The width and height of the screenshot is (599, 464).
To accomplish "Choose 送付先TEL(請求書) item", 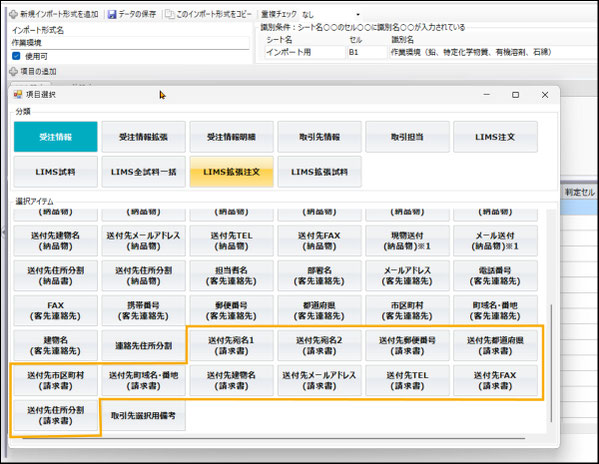I will point(407,380).
